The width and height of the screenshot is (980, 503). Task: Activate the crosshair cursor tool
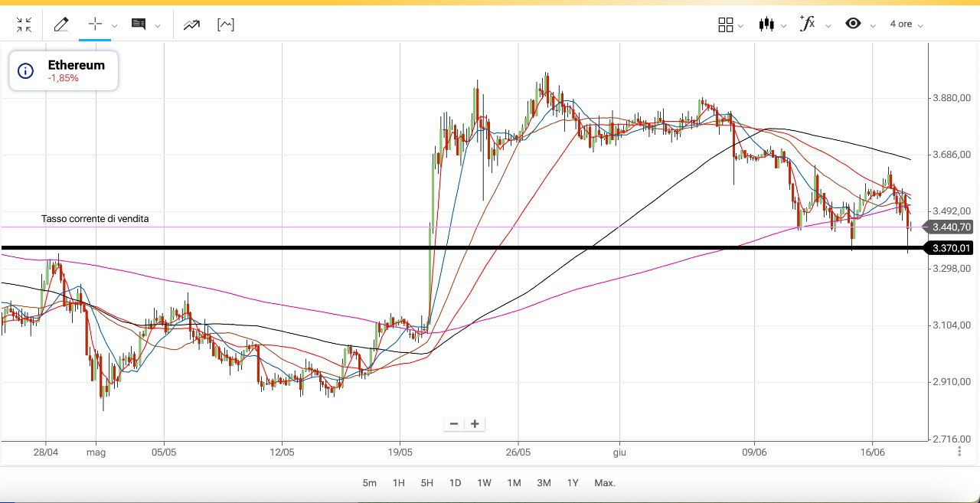95,24
